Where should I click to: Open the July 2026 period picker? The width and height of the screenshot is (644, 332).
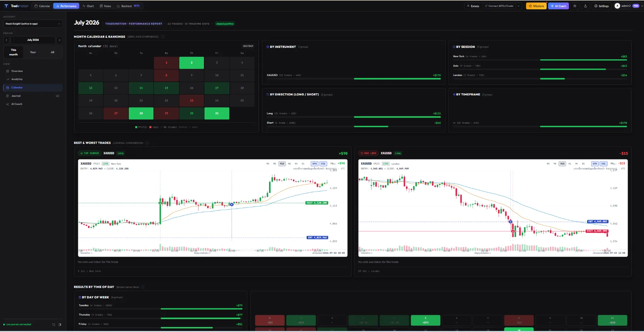pyautogui.click(x=33, y=40)
